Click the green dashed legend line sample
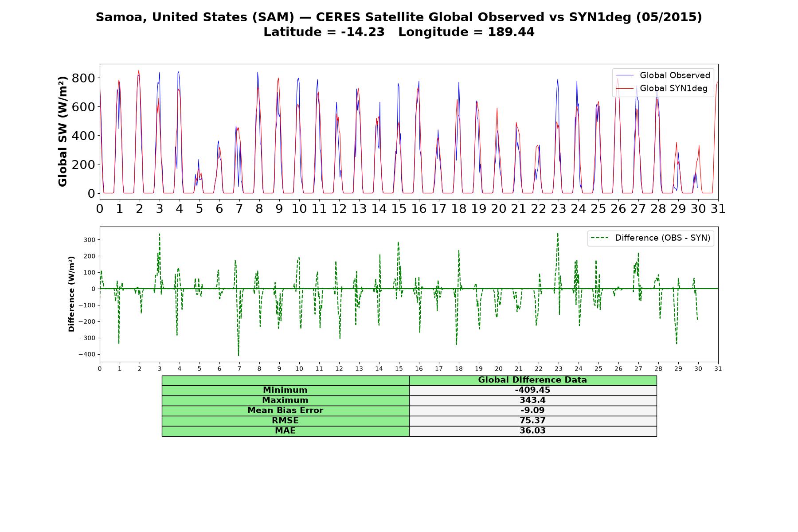Screen dimensions: 798x532 coord(600,238)
